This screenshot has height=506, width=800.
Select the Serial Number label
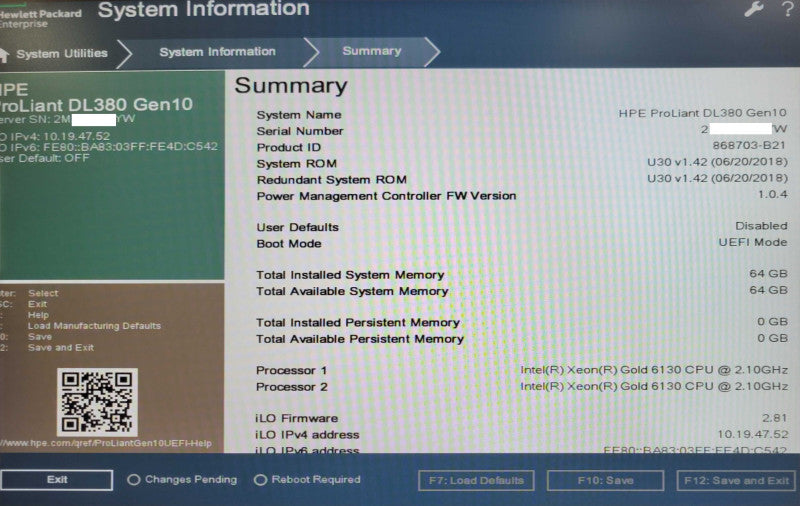(x=300, y=131)
